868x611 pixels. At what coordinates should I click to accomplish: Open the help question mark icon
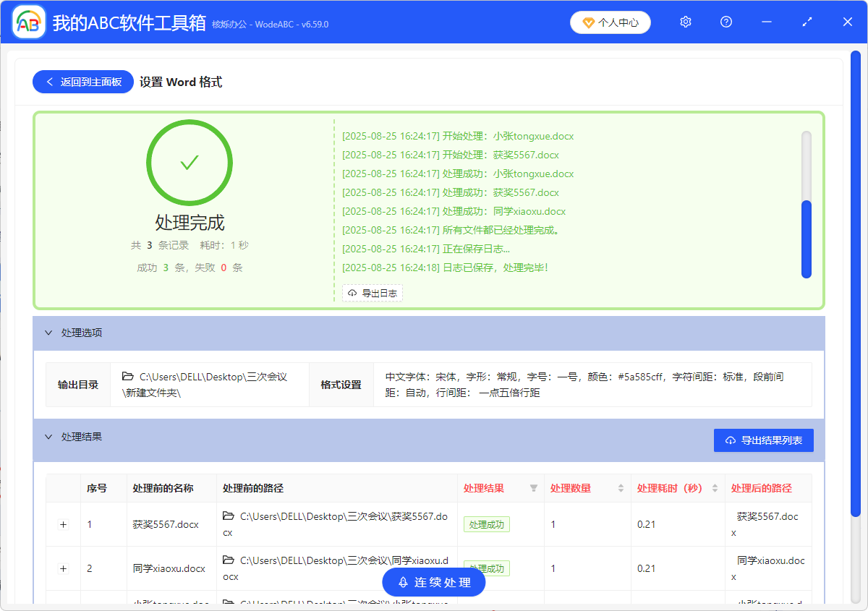[726, 22]
